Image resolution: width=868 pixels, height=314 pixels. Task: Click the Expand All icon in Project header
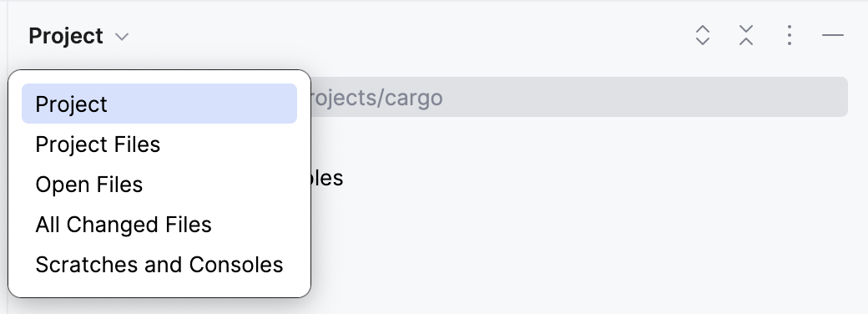(x=703, y=35)
